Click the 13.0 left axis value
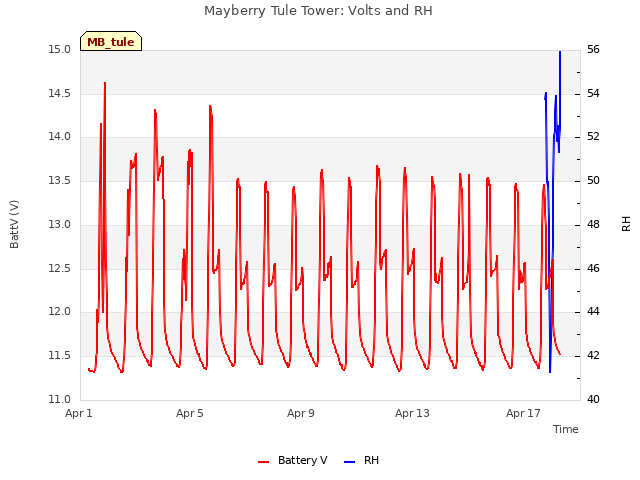This screenshot has width=640, height=480. [x=60, y=224]
